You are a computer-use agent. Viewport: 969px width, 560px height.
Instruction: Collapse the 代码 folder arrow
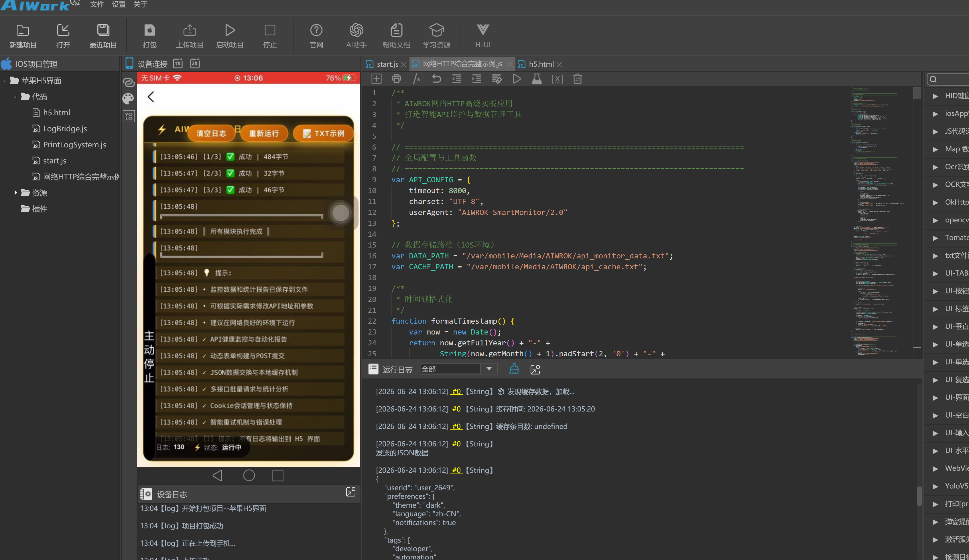(15, 97)
